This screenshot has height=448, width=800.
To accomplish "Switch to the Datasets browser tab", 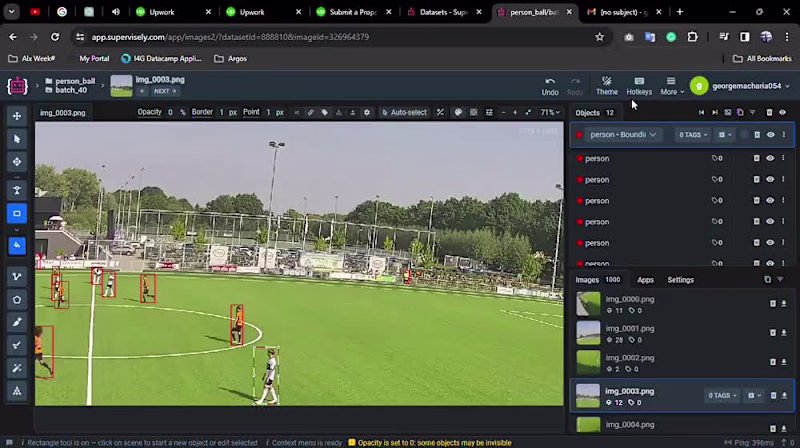I will 444,12.
